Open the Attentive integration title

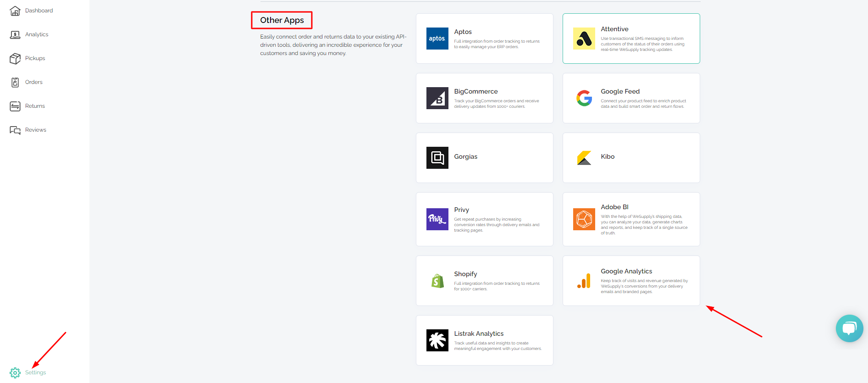(x=615, y=29)
